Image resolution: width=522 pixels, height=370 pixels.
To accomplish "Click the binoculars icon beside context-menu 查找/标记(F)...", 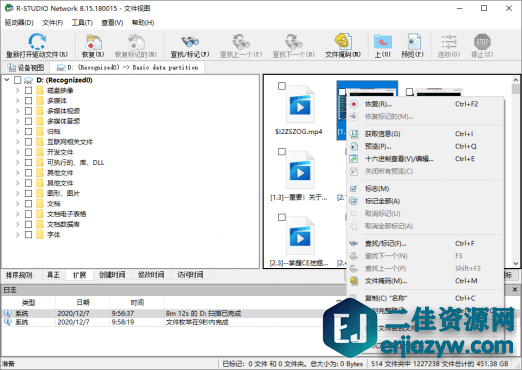I will click(x=354, y=244).
